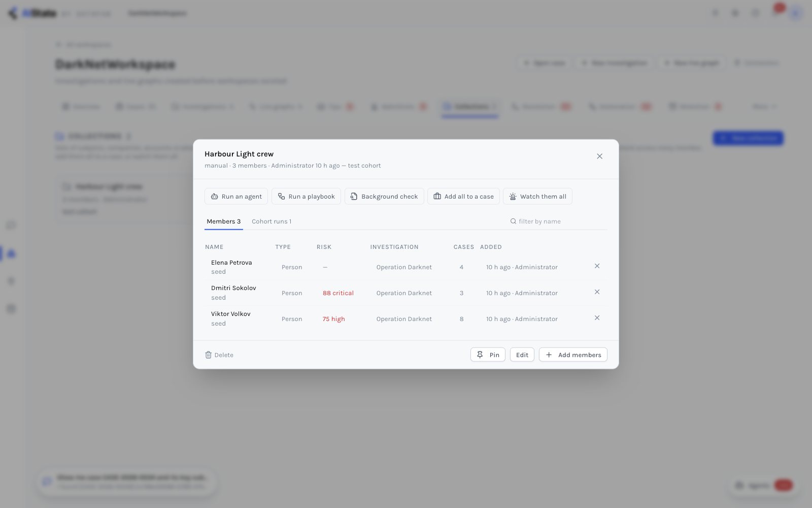Open Operation Darknet in Elena Petrova row
Viewport: 812px width, 508px height.
pos(404,267)
